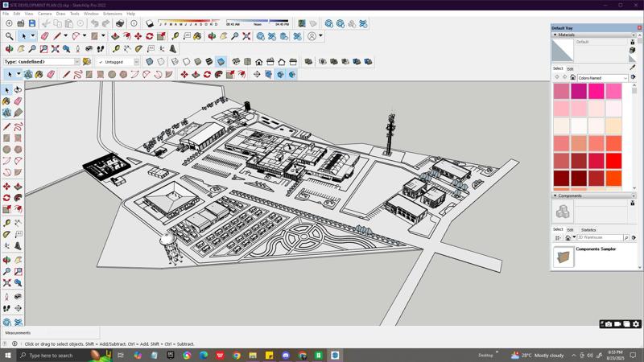Switch to the Statistics tab
Image resolution: width=644 pixels, height=362 pixels.
tap(588, 229)
